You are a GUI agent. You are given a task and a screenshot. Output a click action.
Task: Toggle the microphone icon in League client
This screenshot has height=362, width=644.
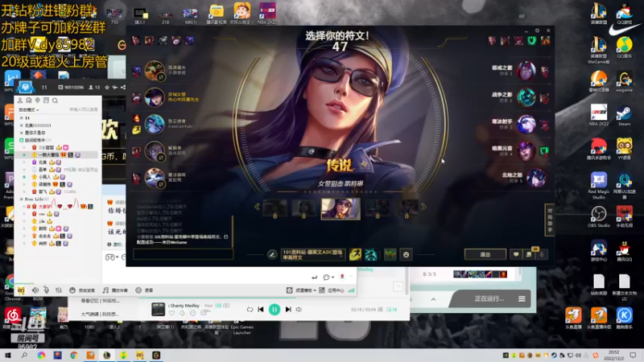(542, 255)
